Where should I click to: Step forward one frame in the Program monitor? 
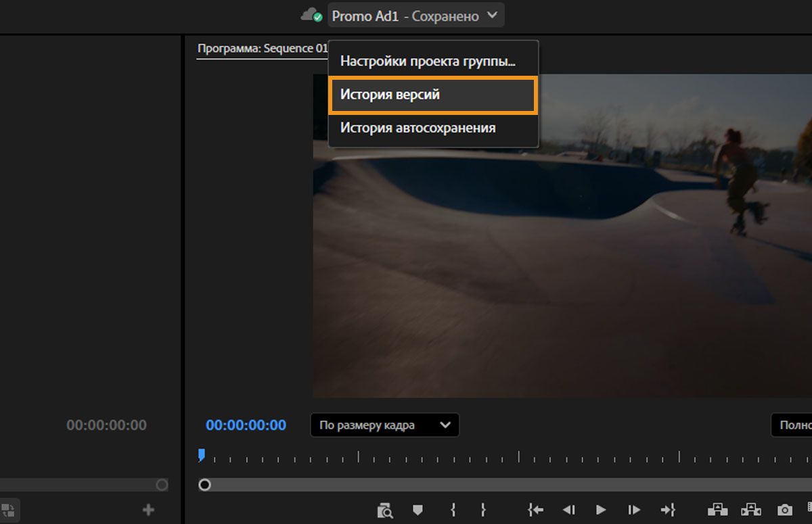coord(633,510)
